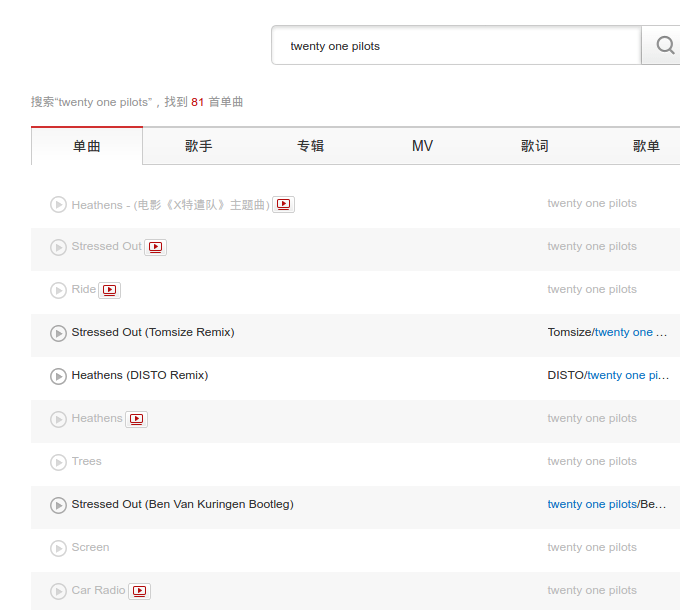The height and width of the screenshot is (610, 680).
Task: Open MV icon beside plain Heathens
Action: (136, 419)
